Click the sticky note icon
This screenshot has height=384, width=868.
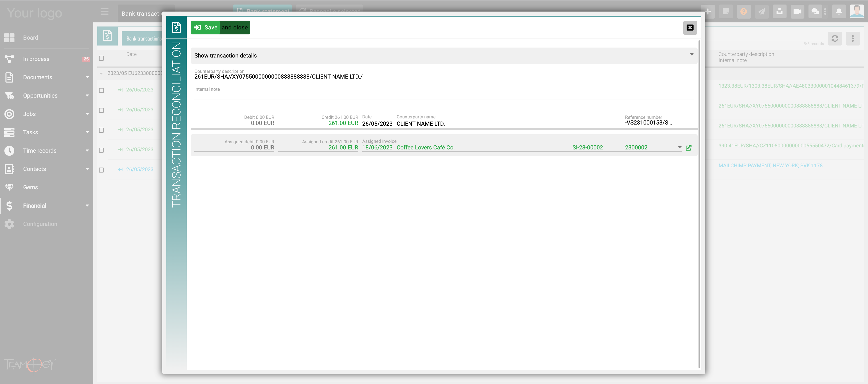pyautogui.click(x=726, y=12)
